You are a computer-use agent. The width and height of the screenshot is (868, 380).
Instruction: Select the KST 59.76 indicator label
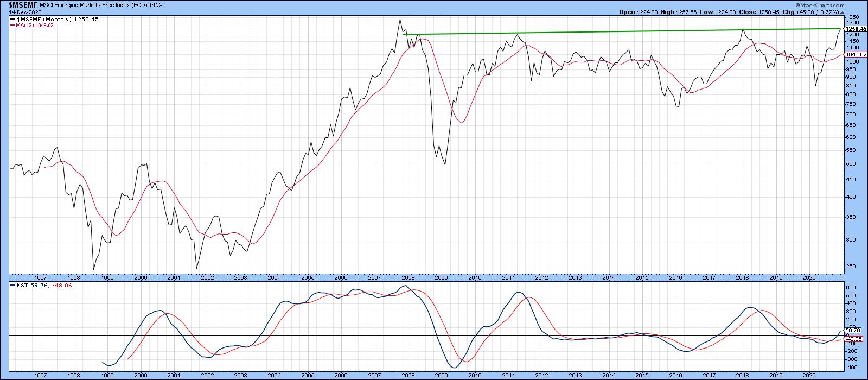(x=27, y=284)
